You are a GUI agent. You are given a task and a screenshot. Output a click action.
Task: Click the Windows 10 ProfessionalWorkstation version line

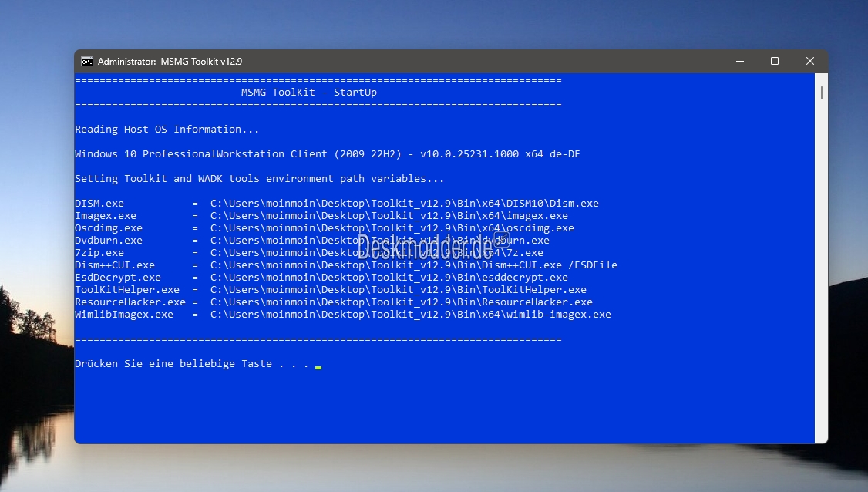327,154
